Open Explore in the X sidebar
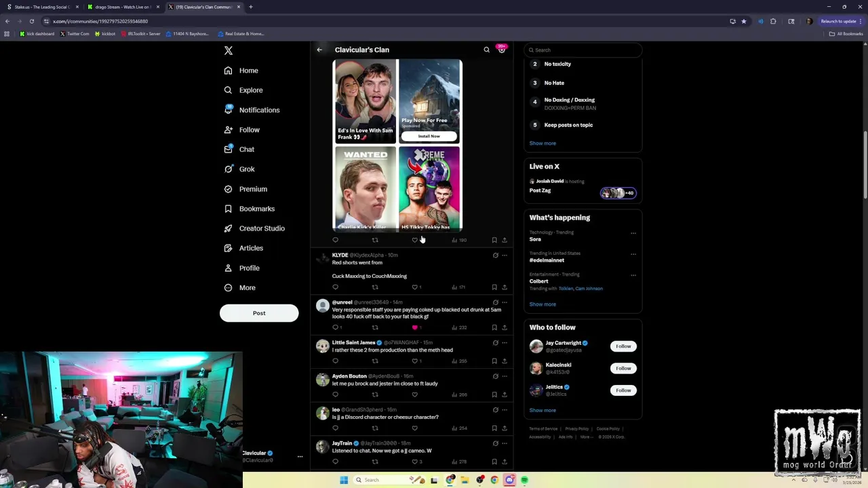The height and width of the screenshot is (488, 868). (x=243, y=90)
